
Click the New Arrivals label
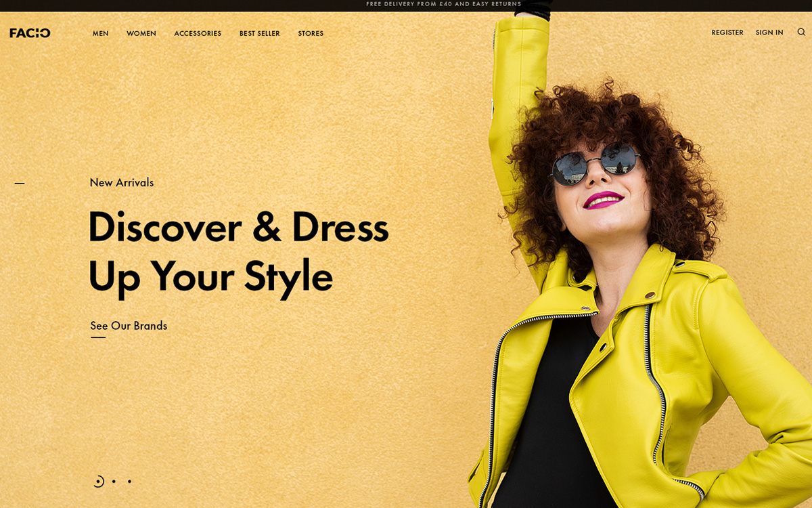122,182
